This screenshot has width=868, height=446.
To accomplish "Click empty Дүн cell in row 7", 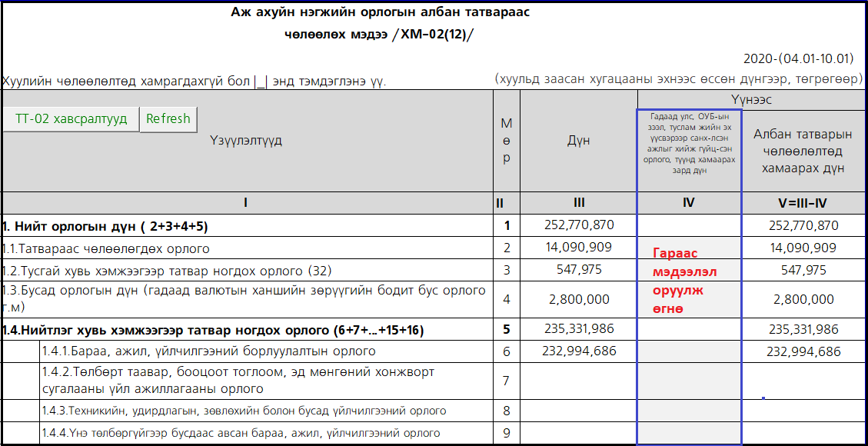I will [x=578, y=381].
